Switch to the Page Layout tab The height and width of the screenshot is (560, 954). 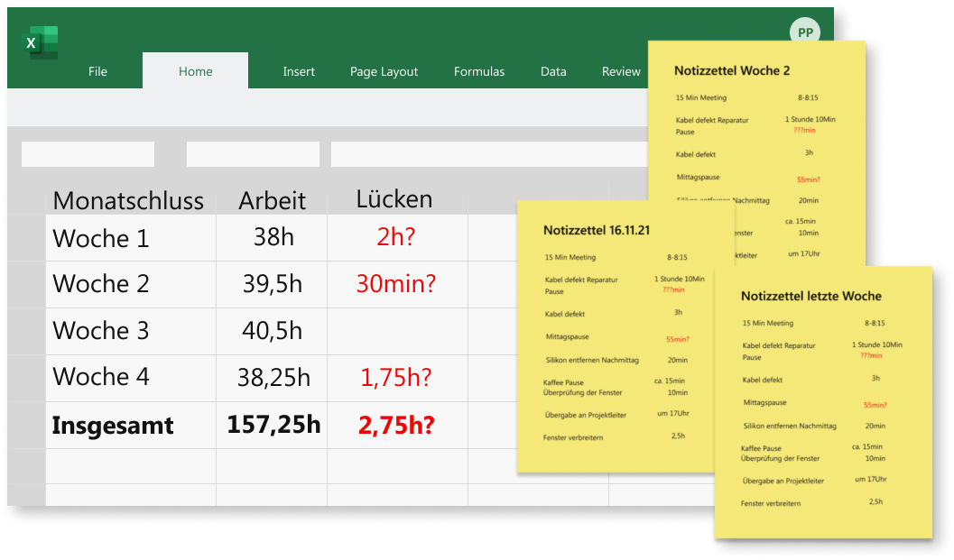tap(384, 72)
